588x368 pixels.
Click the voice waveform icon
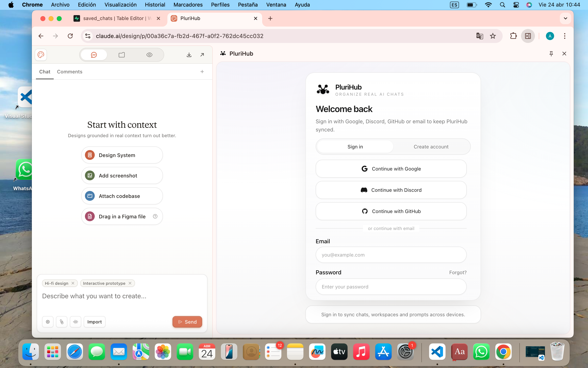coord(76,322)
